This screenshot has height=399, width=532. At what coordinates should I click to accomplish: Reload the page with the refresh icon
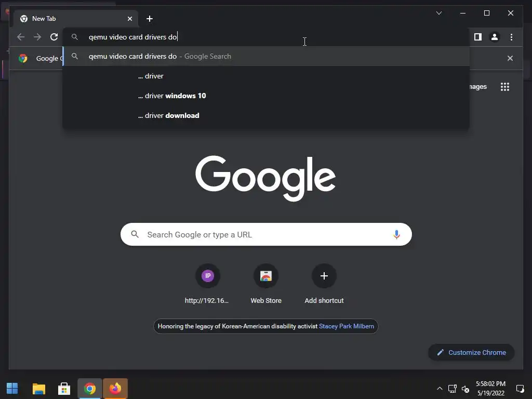point(54,37)
